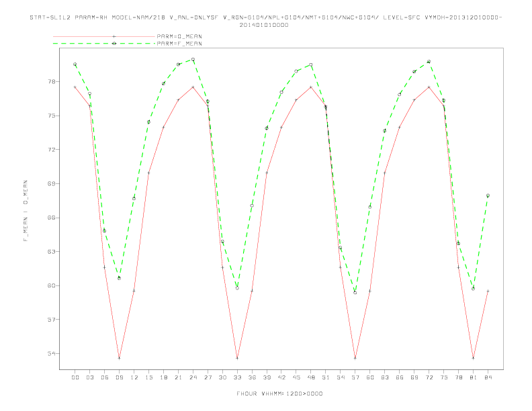Click x-axis tick label 24

click(193, 377)
